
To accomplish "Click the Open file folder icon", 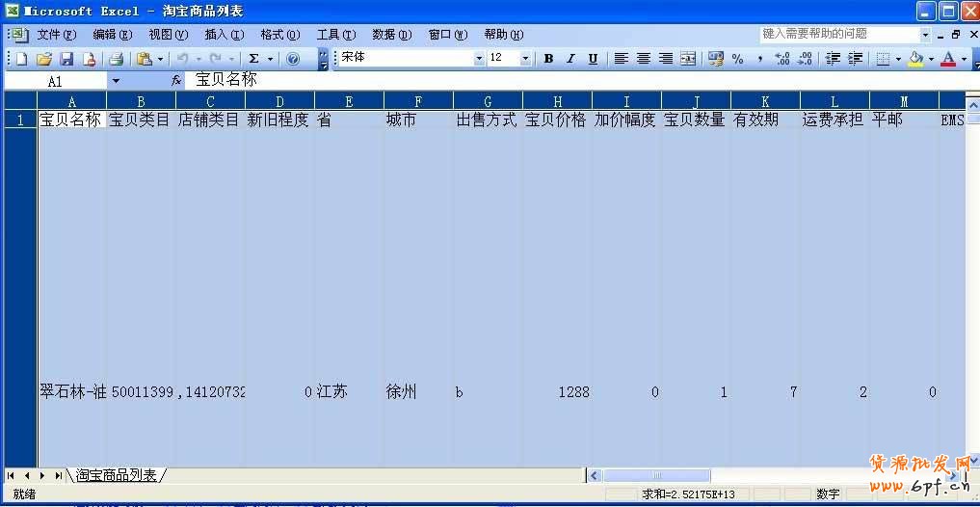I will (44, 59).
